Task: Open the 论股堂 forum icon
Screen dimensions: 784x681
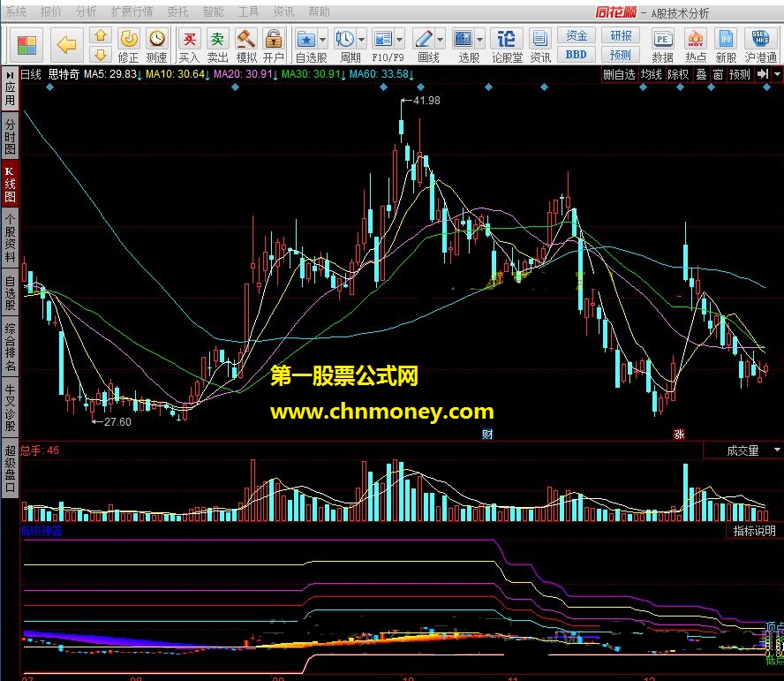Action: coord(507,46)
